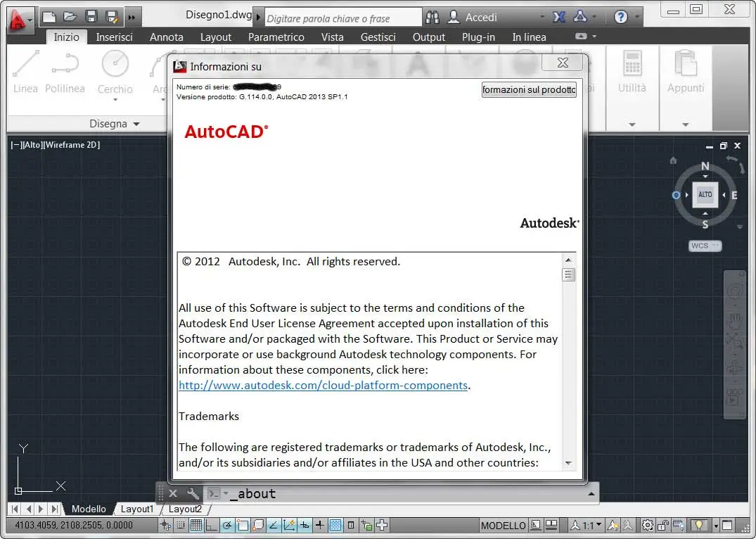Switch to the Inserisci ribbon tab
The height and width of the screenshot is (539, 756).
pyautogui.click(x=114, y=37)
